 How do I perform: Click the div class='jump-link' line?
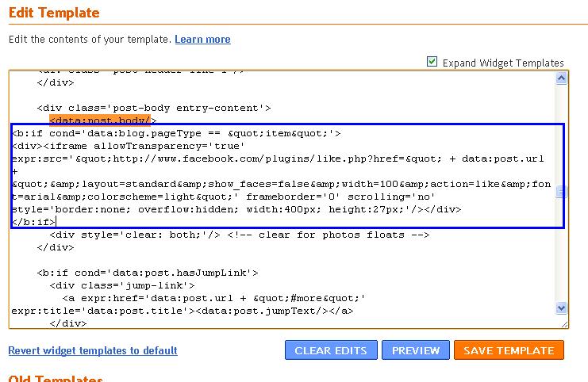pyautogui.click(x=122, y=285)
